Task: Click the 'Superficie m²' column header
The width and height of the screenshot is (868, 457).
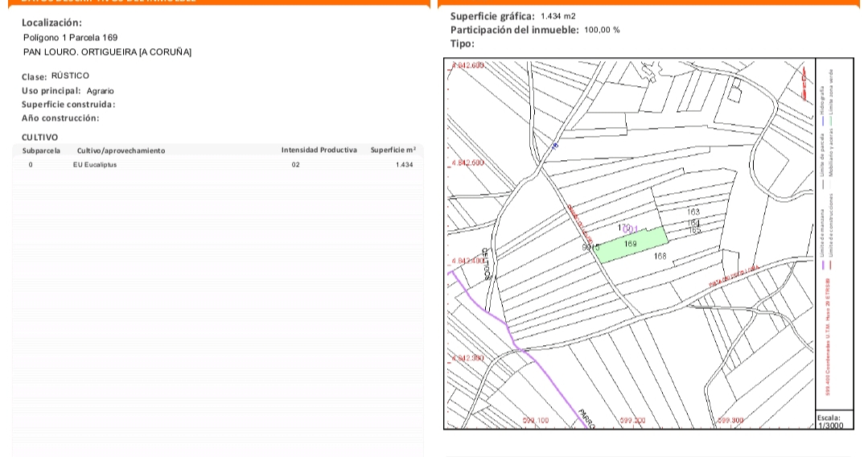Action: [393, 150]
